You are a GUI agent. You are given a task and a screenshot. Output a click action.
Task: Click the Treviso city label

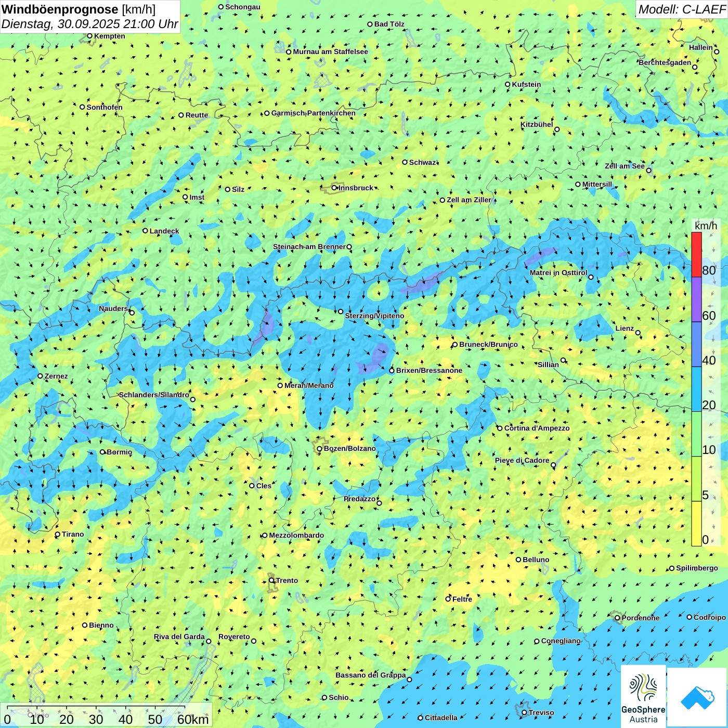541,712
